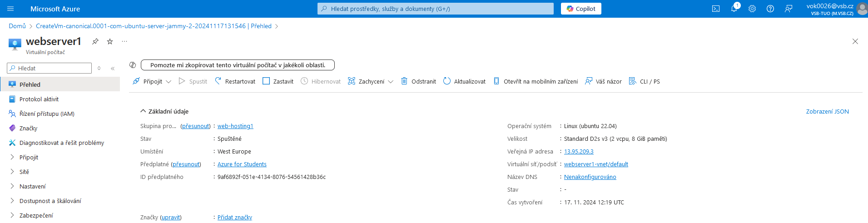Open Řízení přístupu (IAM)
Screen dimensions: 868x223
click(60, 114)
